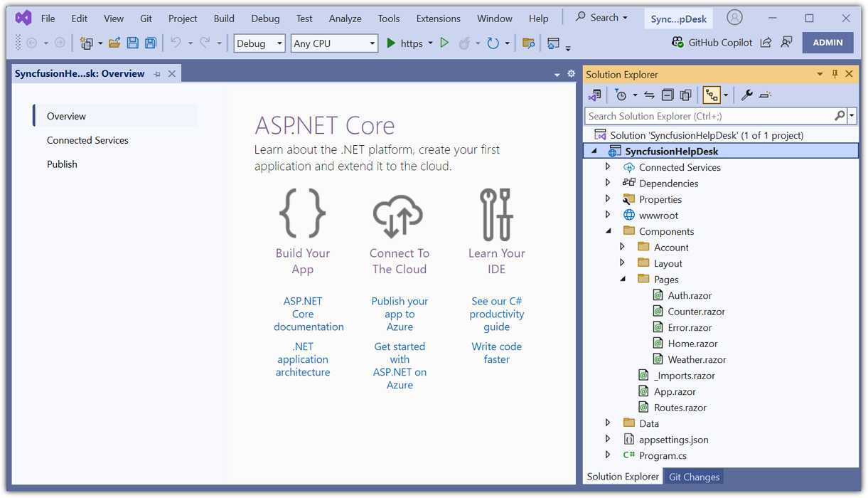
Task: Click the window options gear icon
Action: pyautogui.click(x=571, y=73)
